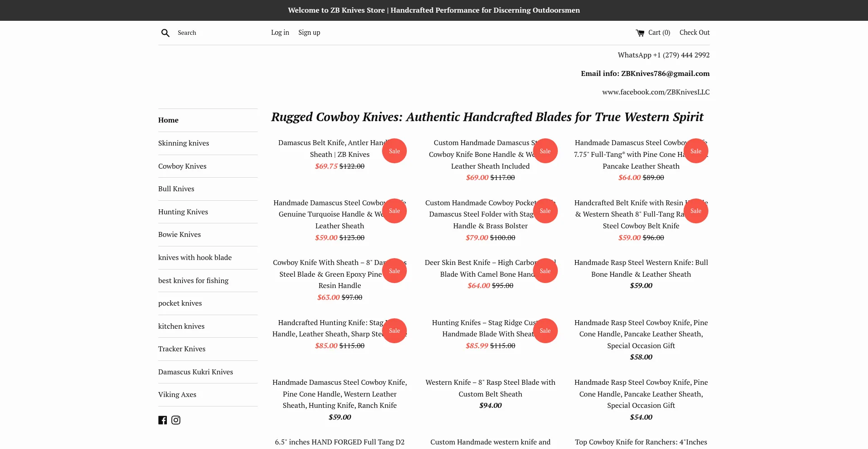Open Skinning knives category
The height and width of the screenshot is (449, 868).
[184, 143]
